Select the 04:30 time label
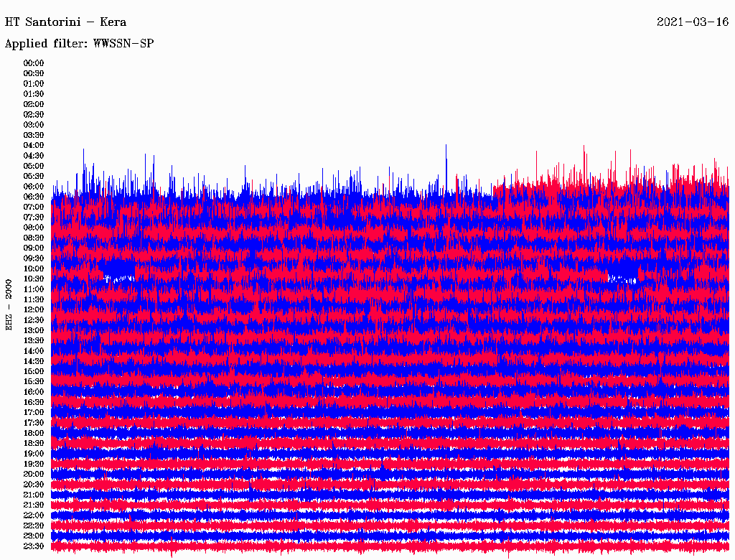Image resolution: width=735 pixels, height=560 pixels. 34,156
